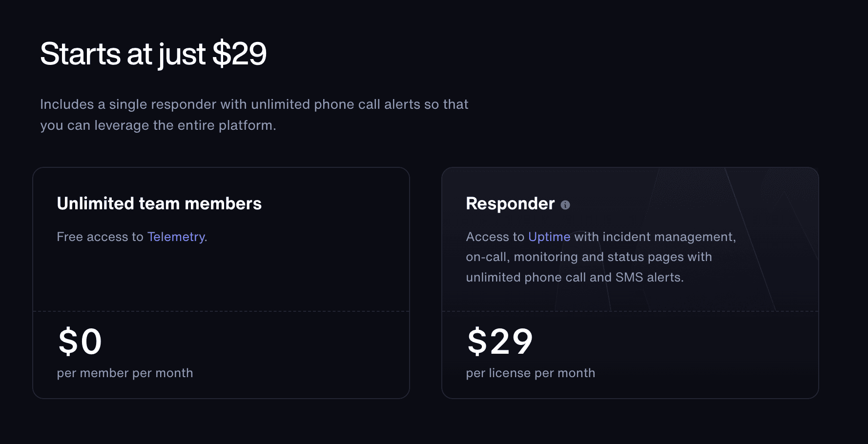Click the $0 price text
The height and width of the screenshot is (444, 868).
pos(80,342)
